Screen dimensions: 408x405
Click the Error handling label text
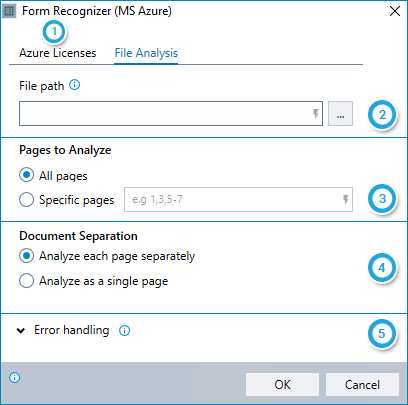[x=72, y=330]
